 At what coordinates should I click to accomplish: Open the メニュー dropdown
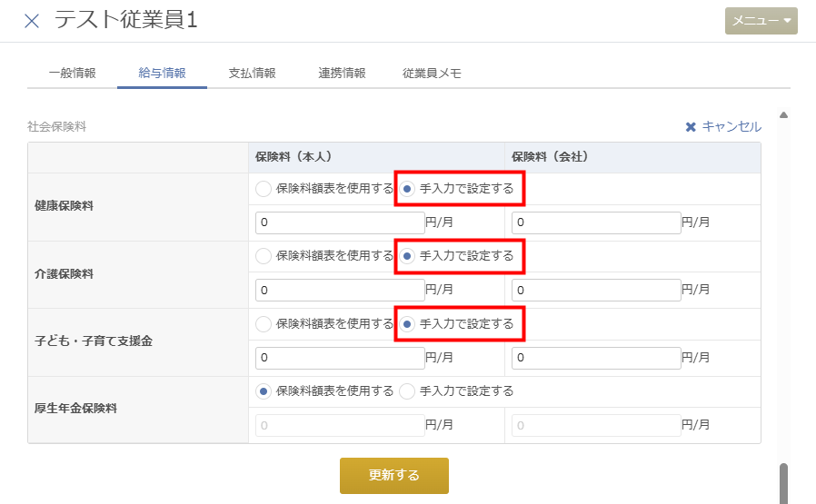coord(761,21)
